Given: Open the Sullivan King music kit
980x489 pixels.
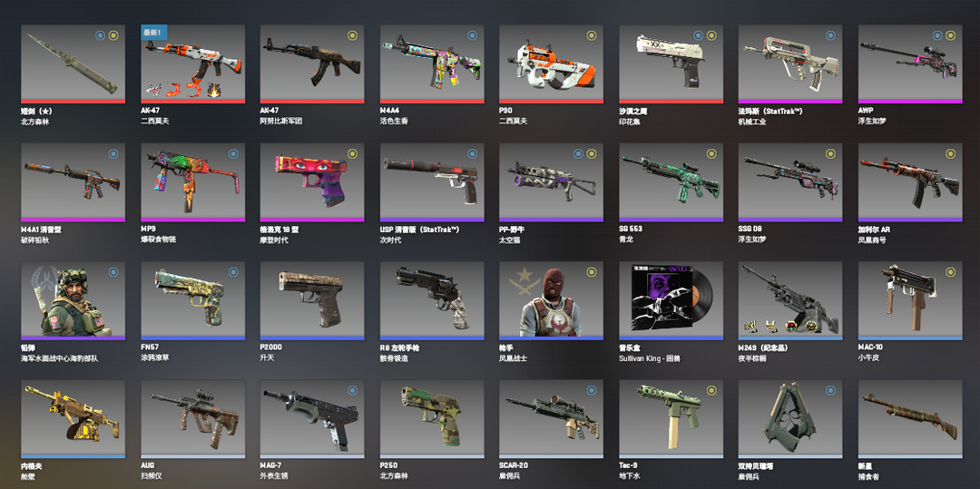Looking at the screenshot, I should click(x=671, y=300).
